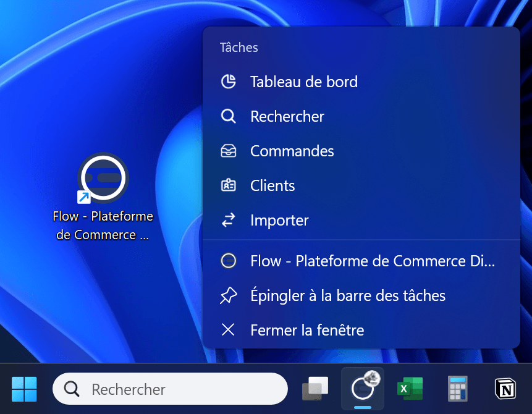Click the swap arrows icon beside Importer
This screenshot has width=532, height=414.
tap(229, 221)
